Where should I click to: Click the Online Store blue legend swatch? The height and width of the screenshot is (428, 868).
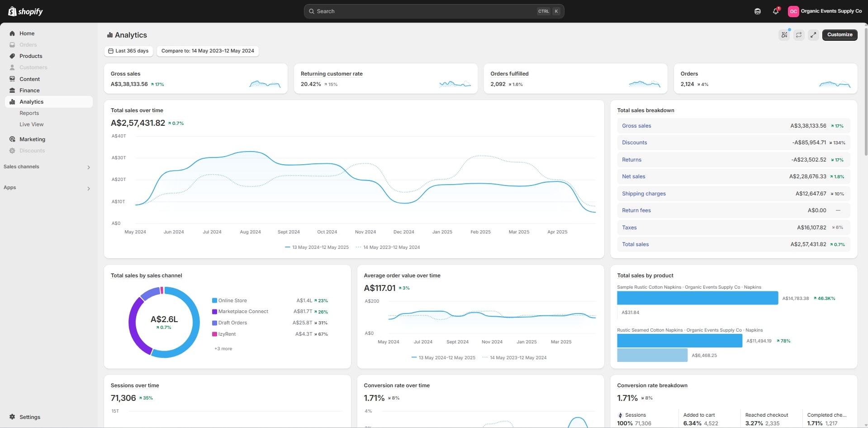214,301
